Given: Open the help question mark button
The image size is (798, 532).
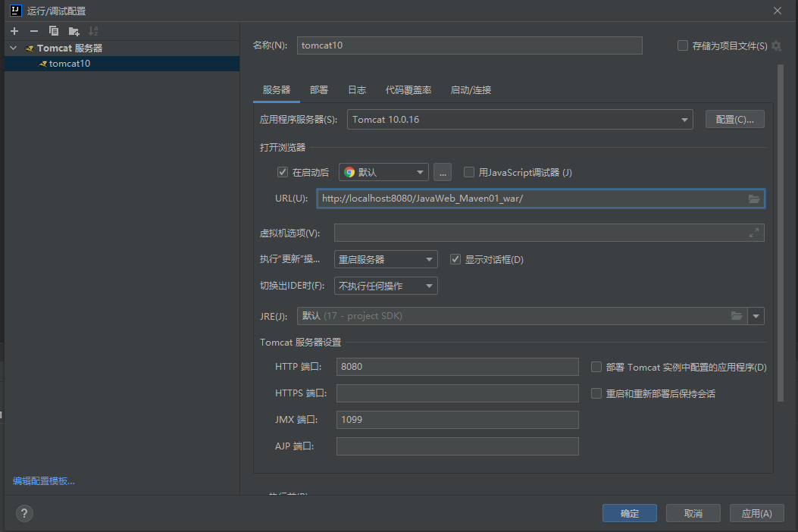Looking at the screenshot, I should pyautogui.click(x=24, y=513).
